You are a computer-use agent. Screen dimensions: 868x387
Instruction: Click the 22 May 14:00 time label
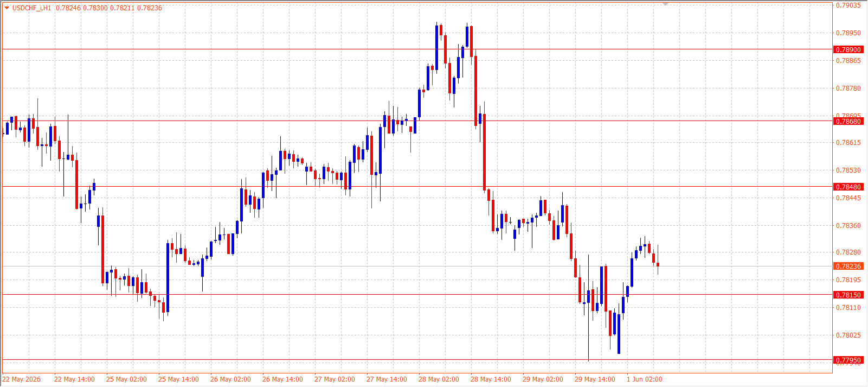[x=74, y=379]
